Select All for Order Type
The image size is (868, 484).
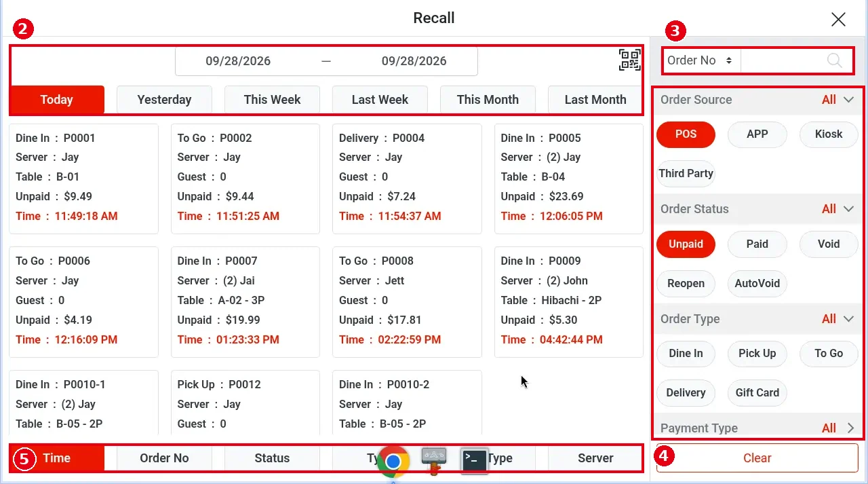click(x=829, y=319)
